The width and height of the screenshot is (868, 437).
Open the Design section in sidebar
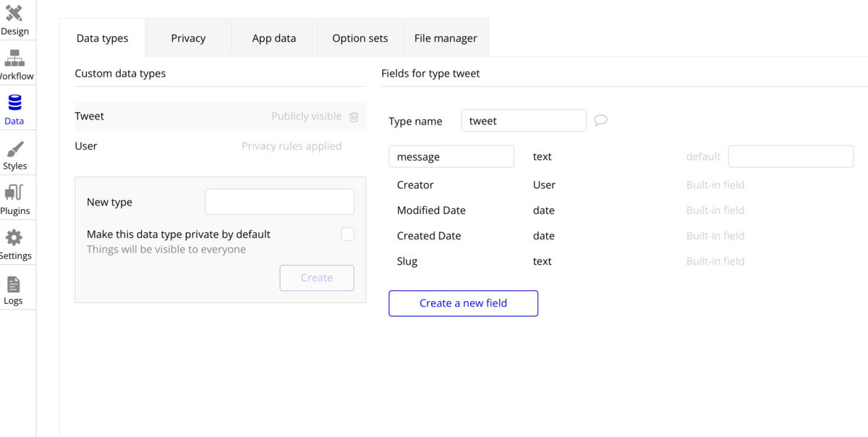tap(14, 20)
